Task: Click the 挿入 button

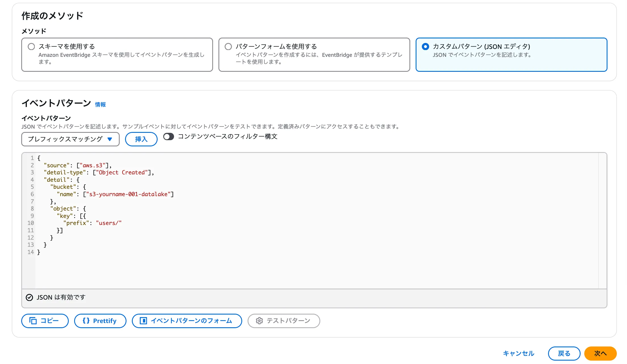Action: (x=141, y=139)
